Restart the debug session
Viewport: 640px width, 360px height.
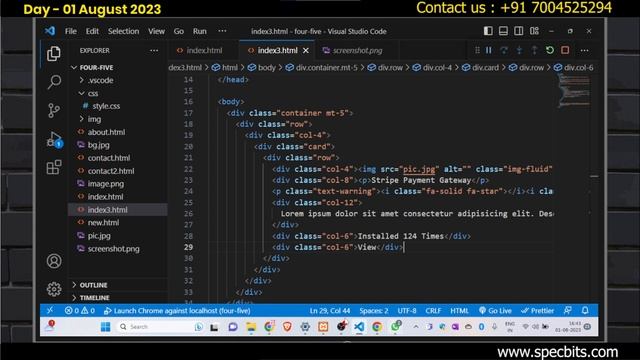click(550, 50)
